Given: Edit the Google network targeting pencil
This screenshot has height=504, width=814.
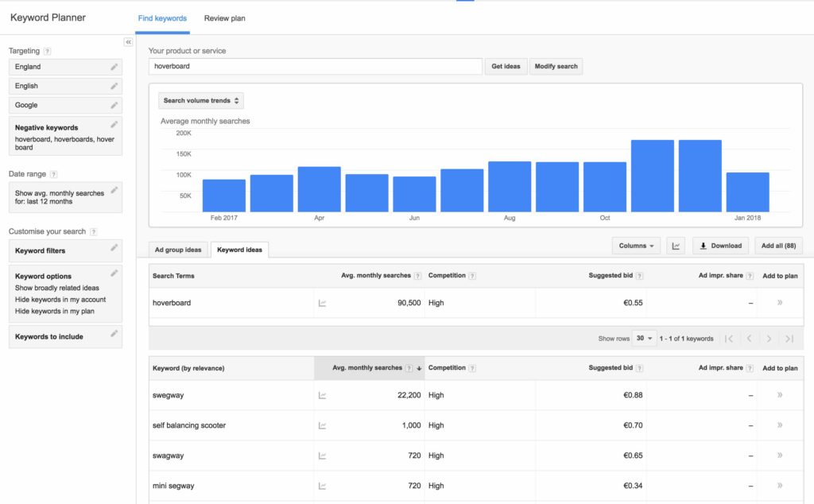Looking at the screenshot, I should coord(114,106).
